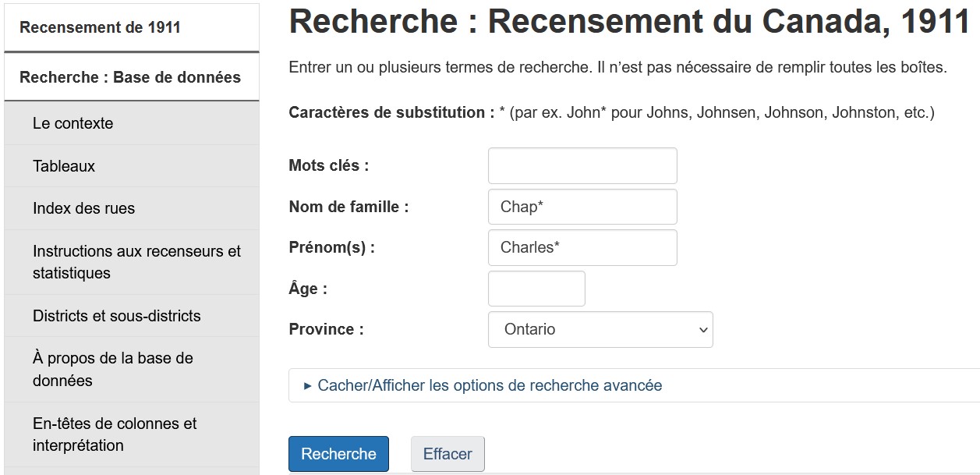Go to the Tableaux page

coord(64,166)
